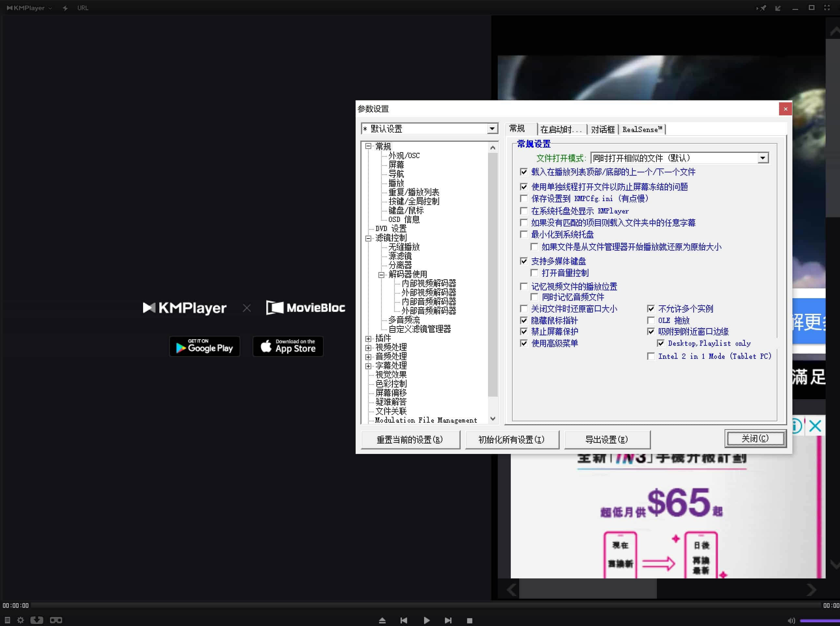Enable 保存设置到 KMPCfg.ini
840x626 pixels.
point(524,198)
